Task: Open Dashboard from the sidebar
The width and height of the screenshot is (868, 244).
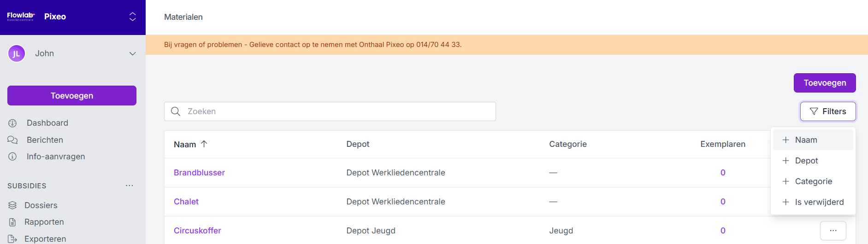Action: coord(47,123)
